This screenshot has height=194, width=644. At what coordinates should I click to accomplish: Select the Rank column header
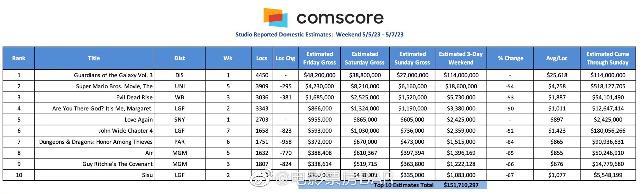[x=19, y=58]
